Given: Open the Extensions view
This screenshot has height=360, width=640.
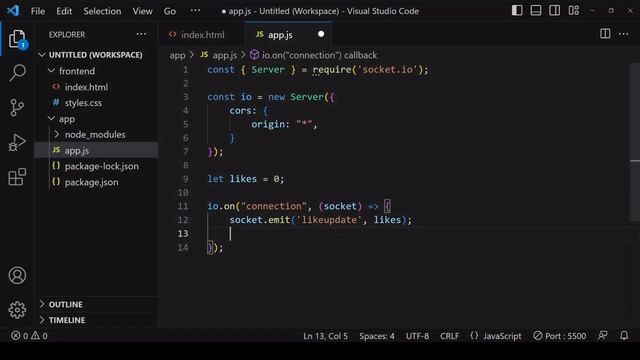Looking at the screenshot, I should [x=17, y=177].
